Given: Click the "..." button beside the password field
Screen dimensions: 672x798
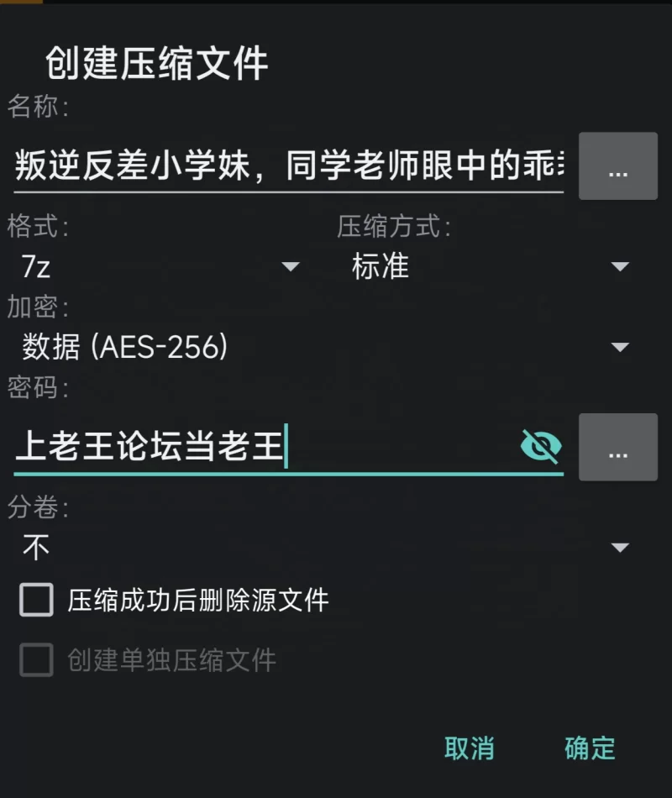Looking at the screenshot, I should point(617,447).
